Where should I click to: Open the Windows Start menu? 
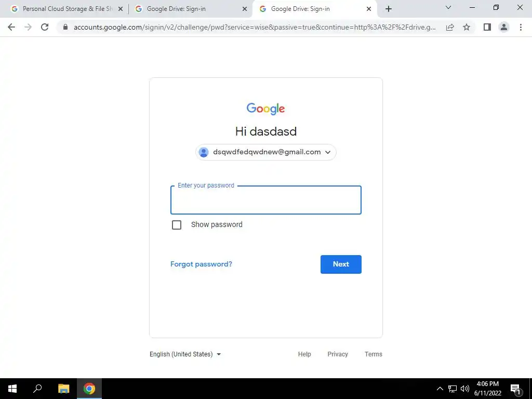click(x=12, y=389)
